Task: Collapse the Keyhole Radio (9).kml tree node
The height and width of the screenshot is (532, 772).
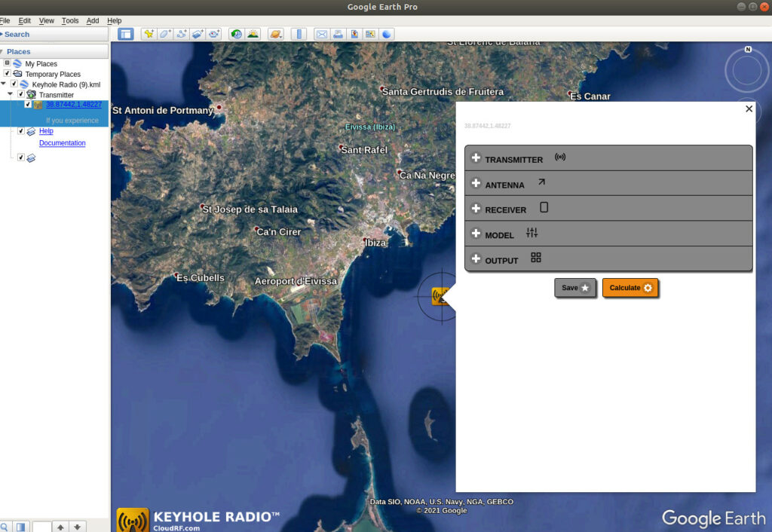Action: 4,84
